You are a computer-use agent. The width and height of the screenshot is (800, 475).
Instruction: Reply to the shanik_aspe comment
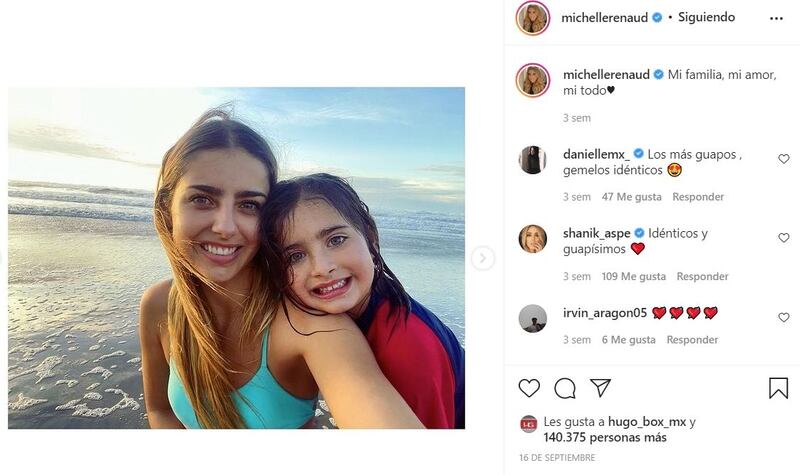(x=702, y=276)
